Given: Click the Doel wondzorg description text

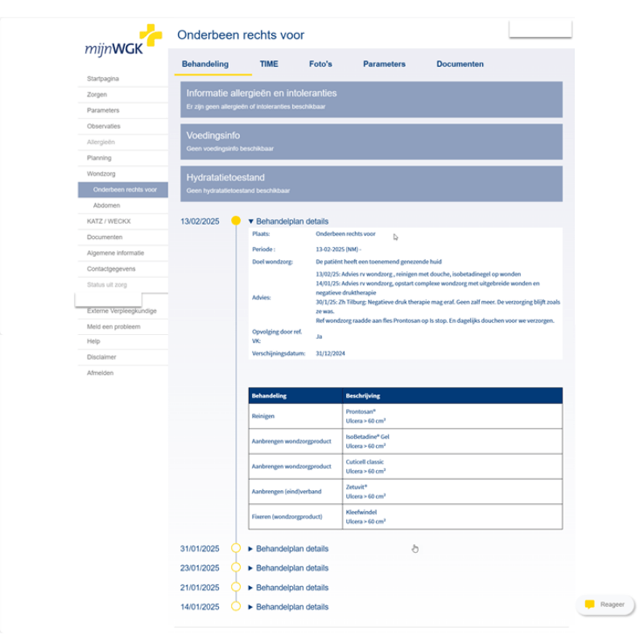Looking at the screenshot, I should click(378, 262).
